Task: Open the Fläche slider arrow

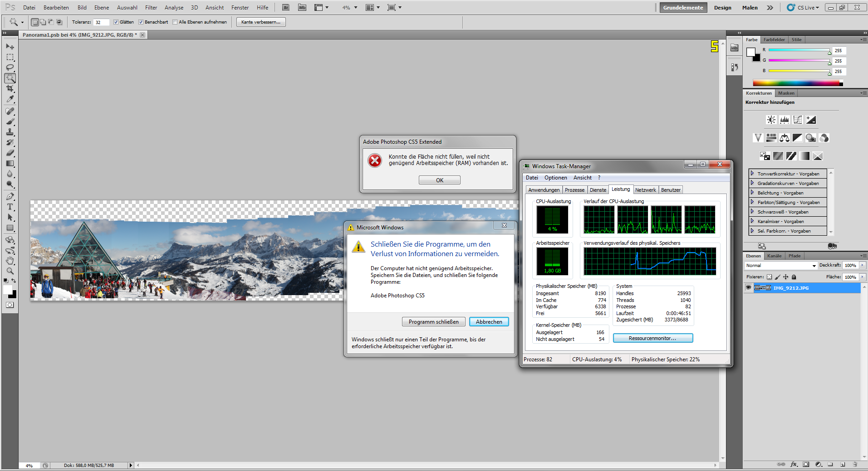Action: (x=862, y=277)
